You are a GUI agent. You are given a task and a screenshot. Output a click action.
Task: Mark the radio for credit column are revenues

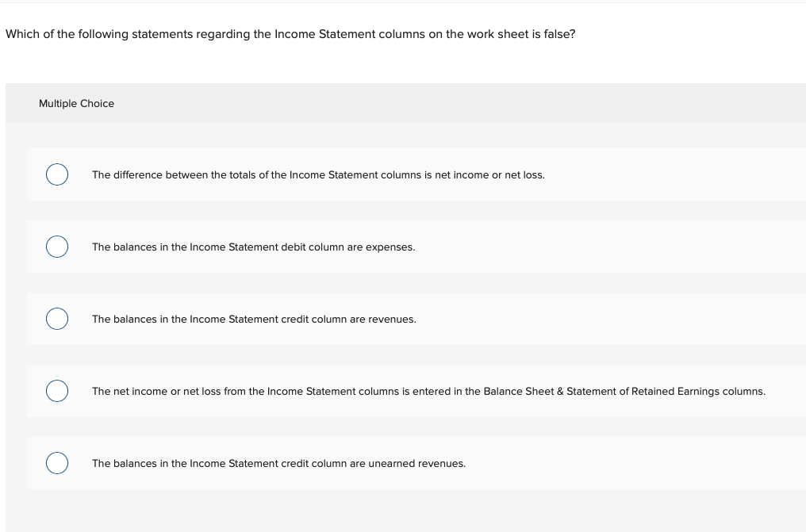tap(57, 319)
